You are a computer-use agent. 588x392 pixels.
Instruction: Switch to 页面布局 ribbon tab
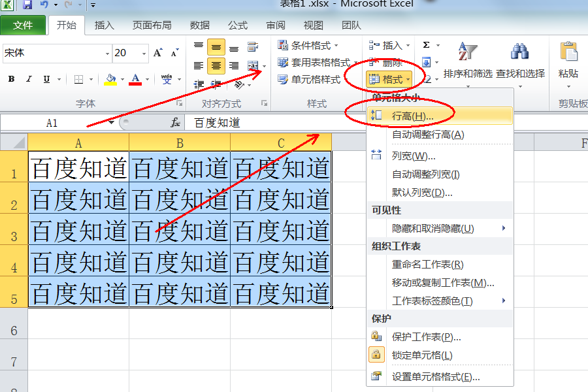[x=152, y=25]
